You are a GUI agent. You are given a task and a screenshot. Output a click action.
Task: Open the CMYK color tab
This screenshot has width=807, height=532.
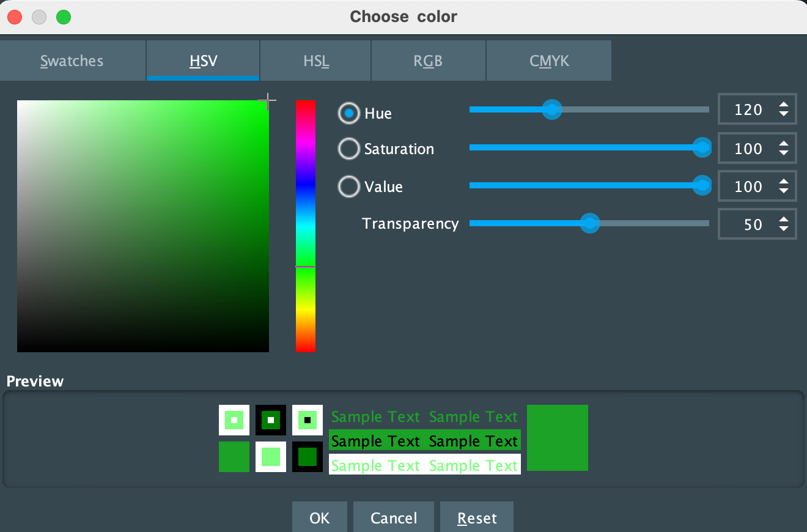click(x=548, y=61)
